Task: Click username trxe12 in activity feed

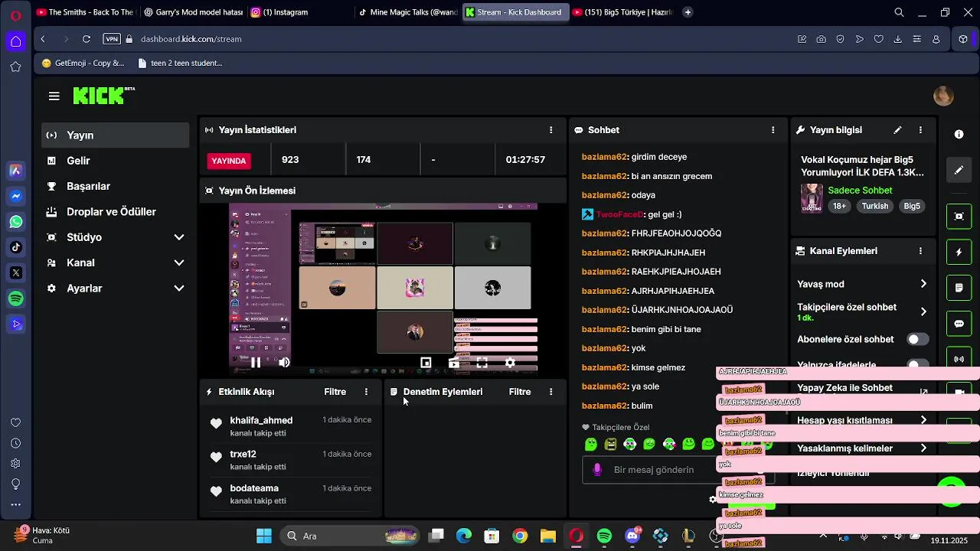Action: point(243,454)
